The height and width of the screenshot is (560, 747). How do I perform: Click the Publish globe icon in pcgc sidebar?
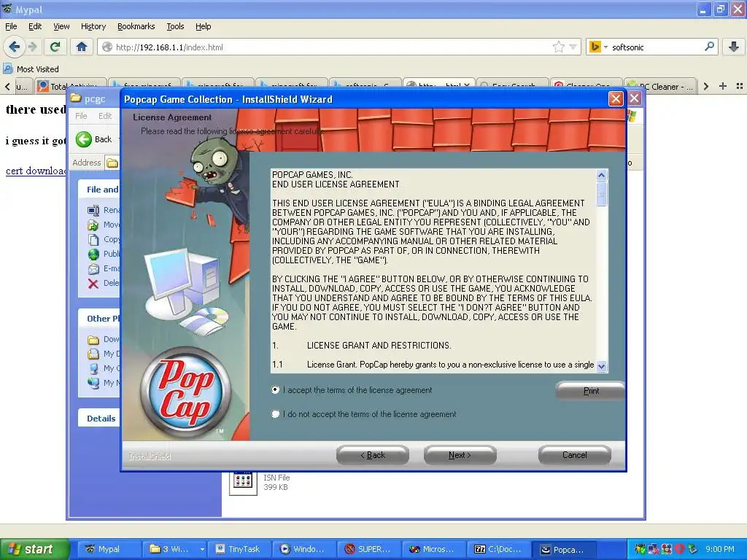coord(93,254)
